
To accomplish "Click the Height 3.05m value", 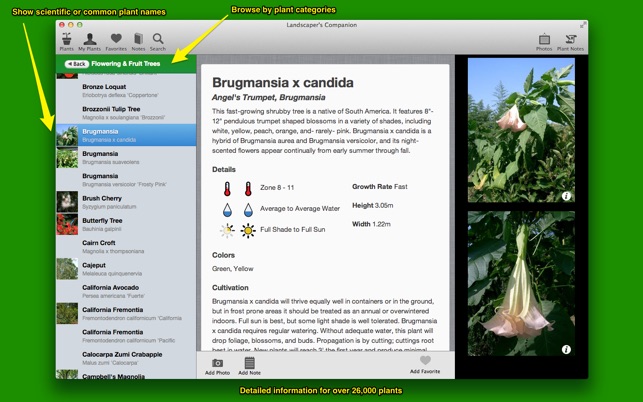I will 372,205.
